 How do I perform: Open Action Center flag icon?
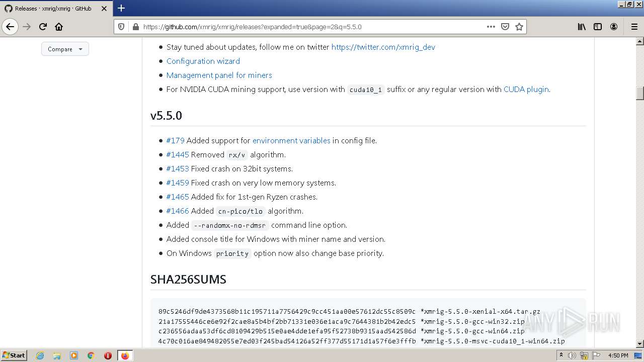[596, 355]
